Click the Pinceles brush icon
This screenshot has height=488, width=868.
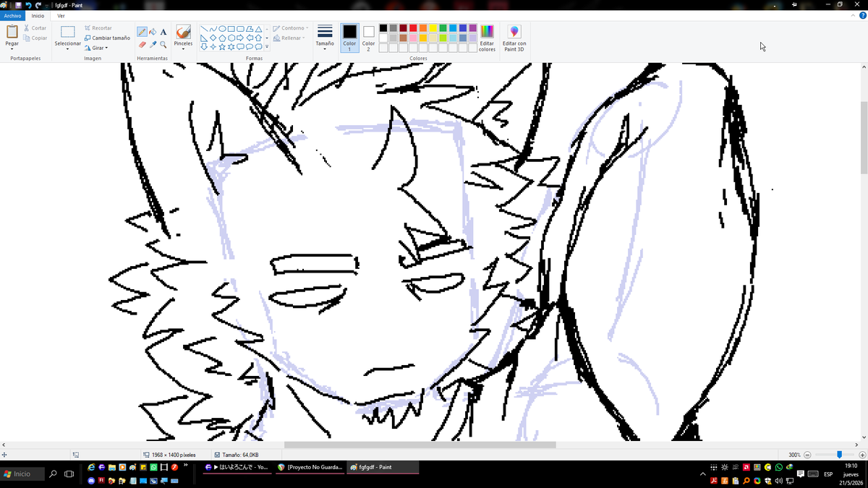coord(183,32)
